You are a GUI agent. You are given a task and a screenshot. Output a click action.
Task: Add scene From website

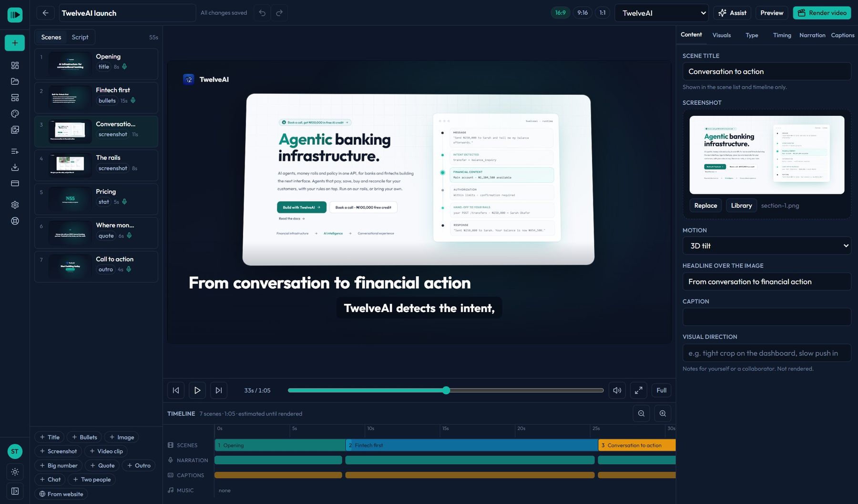[61, 494]
